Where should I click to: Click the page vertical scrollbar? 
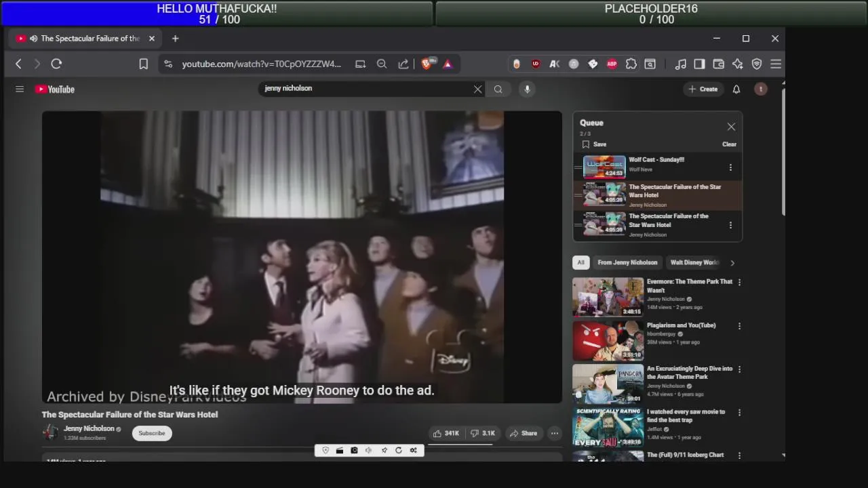tap(783, 150)
